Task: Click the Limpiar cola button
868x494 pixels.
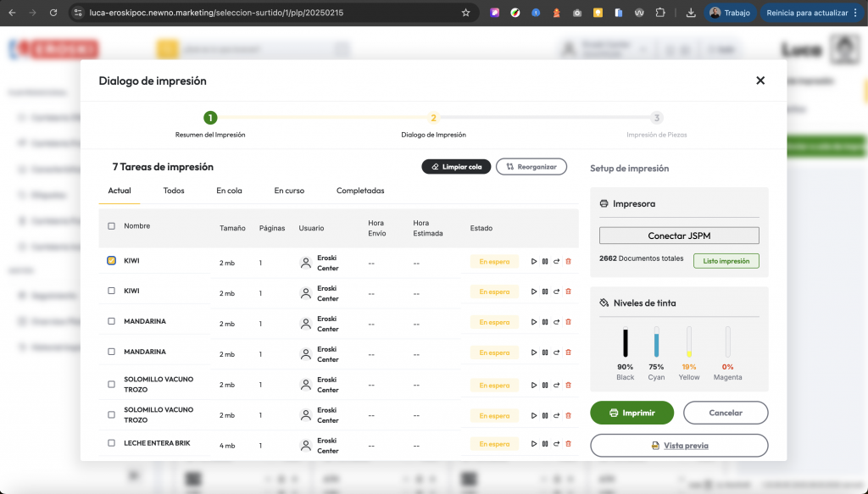Action: click(456, 167)
